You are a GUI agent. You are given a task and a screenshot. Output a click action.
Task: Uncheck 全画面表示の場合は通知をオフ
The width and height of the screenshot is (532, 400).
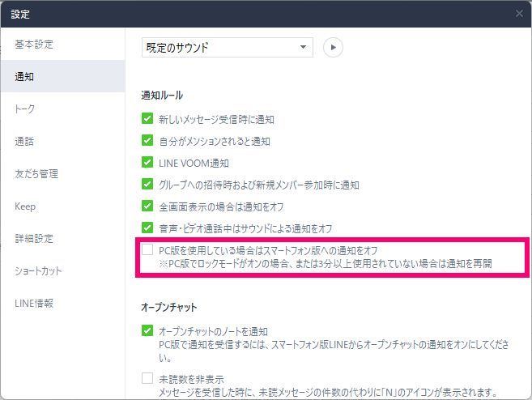point(147,206)
